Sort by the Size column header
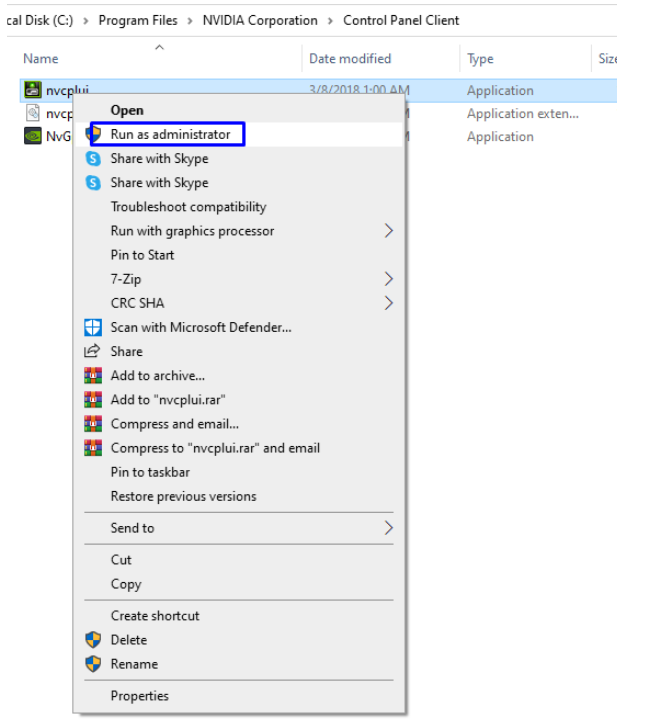671x724 pixels. tap(607, 59)
